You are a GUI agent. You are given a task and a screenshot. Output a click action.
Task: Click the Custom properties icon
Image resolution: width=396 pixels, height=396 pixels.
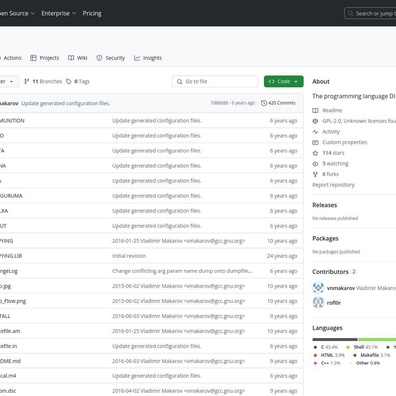coord(315,142)
